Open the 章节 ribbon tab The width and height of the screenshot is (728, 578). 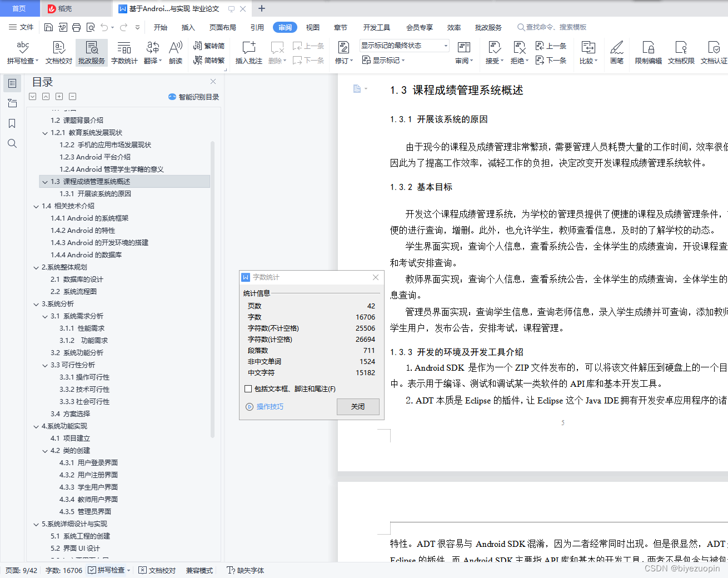point(341,27)
